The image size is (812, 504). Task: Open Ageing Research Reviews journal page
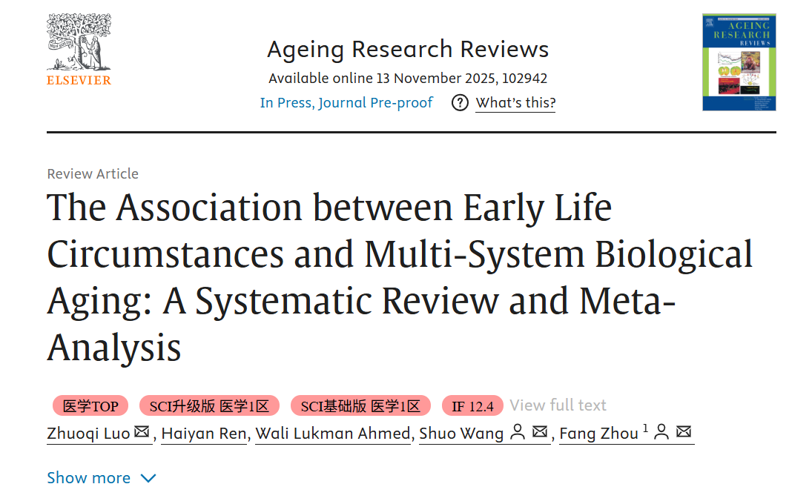coord(408,49)
